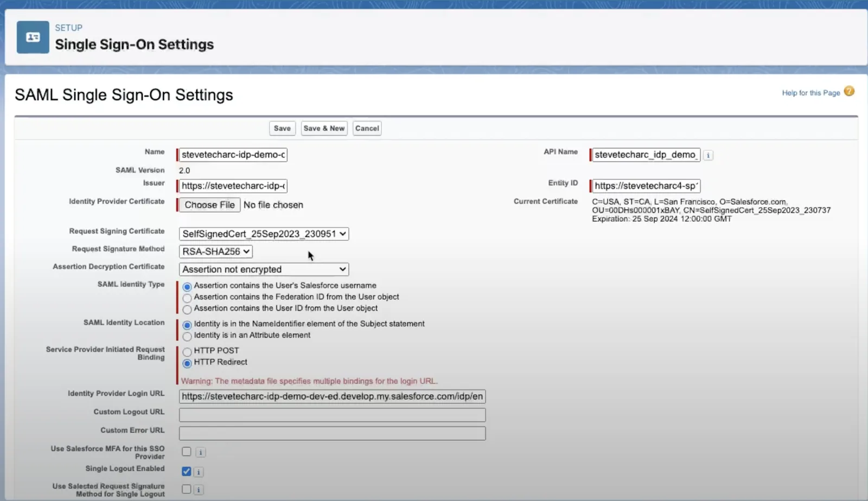Image resolution: width=868 pixels, height=501 pixels.
Task: Open the Request Signing Certificate dropdown
Action: (264, 234)
